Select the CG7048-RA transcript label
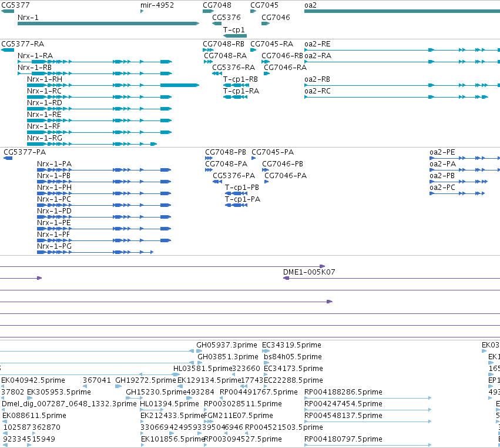 coord(226,56)
